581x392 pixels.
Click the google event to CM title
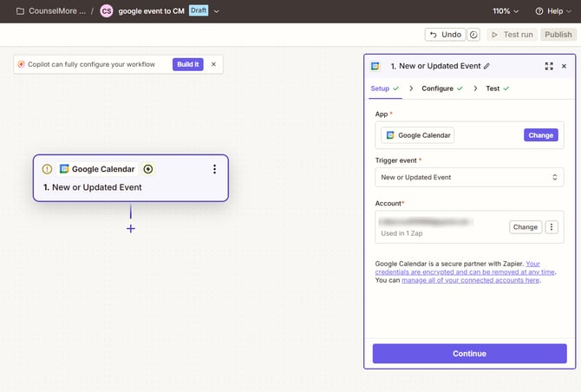tap(151, 11)
